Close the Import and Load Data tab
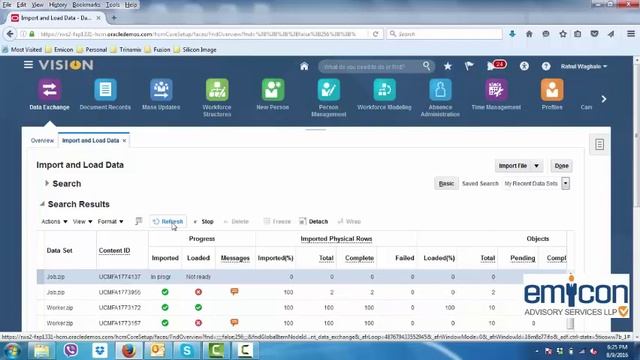 [124, 140]
